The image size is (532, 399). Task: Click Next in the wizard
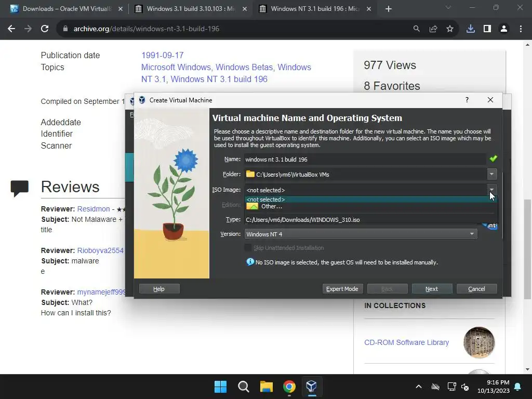point(432,289)
